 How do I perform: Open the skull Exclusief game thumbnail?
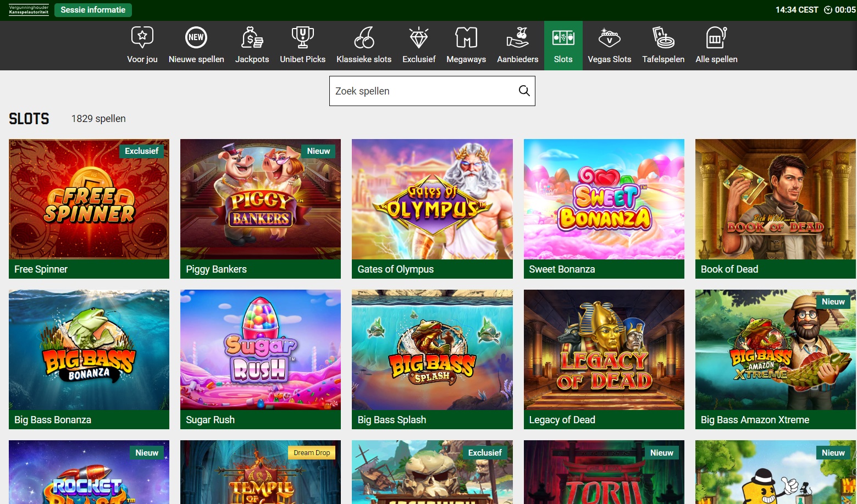coord(432,472)
